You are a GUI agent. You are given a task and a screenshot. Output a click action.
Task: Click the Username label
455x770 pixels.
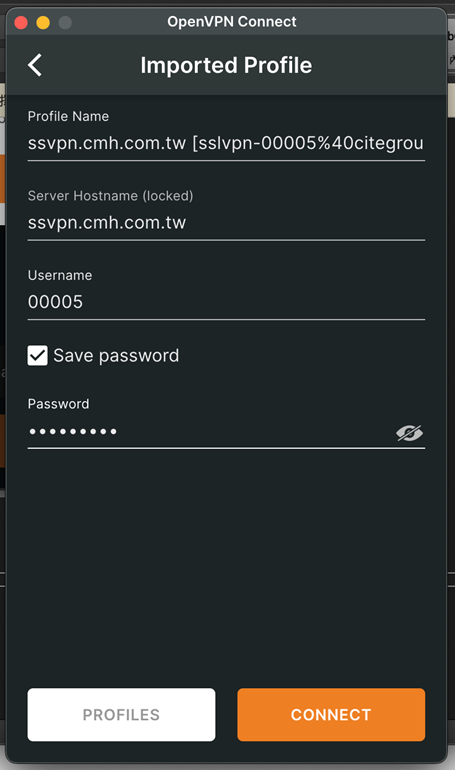pos(60,275)
